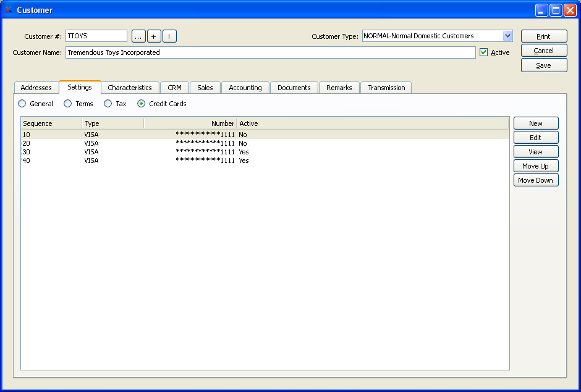Click the xTuple icon in title bar
Image resolution: width=581 pixels, height=392 pixels.
coord(8,10)
